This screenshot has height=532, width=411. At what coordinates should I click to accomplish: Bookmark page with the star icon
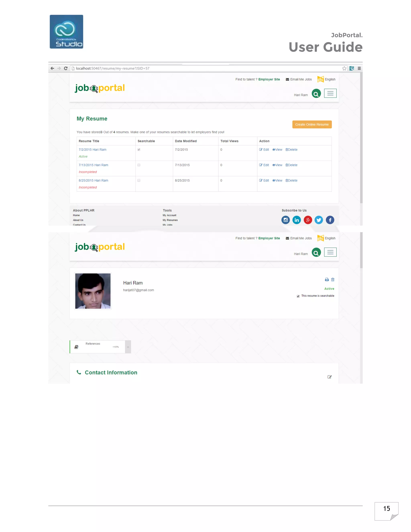point(344,68)
